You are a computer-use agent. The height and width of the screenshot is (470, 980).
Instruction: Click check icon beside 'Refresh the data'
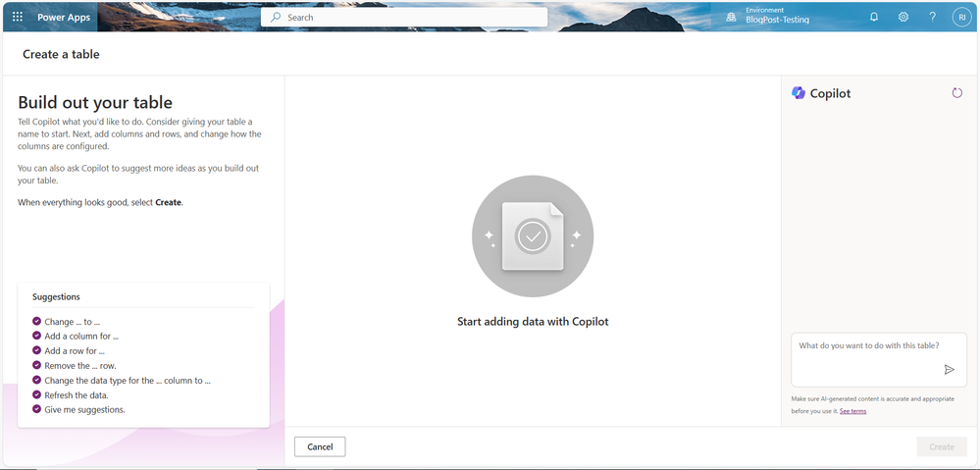tap(37, 395)
